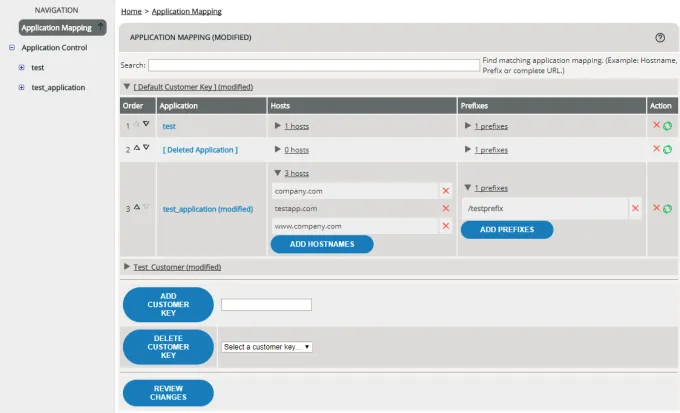Image resolution: width=680 pixels, height=413 pixels.
Task: Open test_application (modified) link
Action: 208,209
